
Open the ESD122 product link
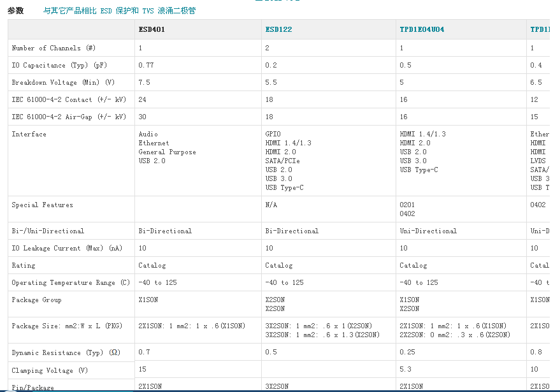coord(278,29)
